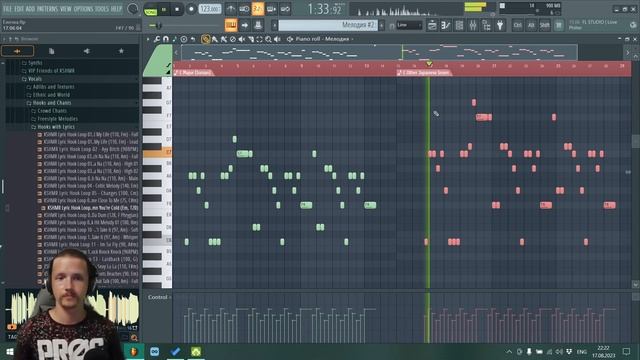Open the Channel rack view icon

click(x=459, y=25)
